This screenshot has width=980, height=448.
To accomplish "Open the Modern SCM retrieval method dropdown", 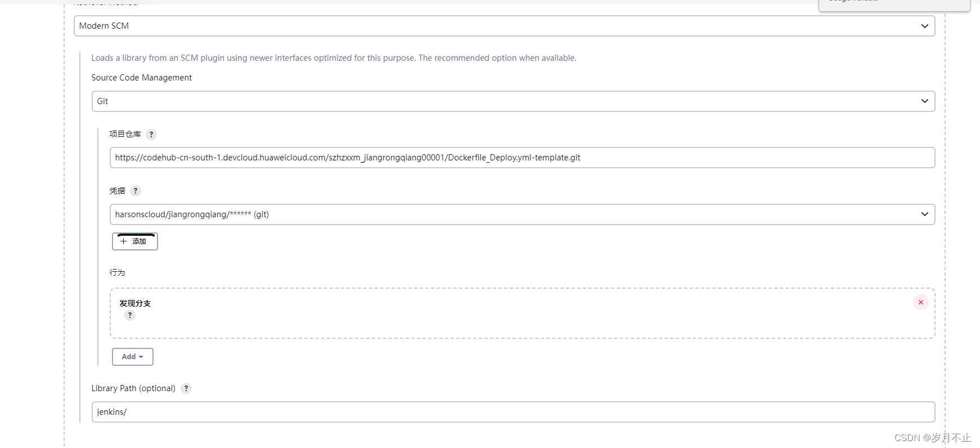I will (504, 26).
